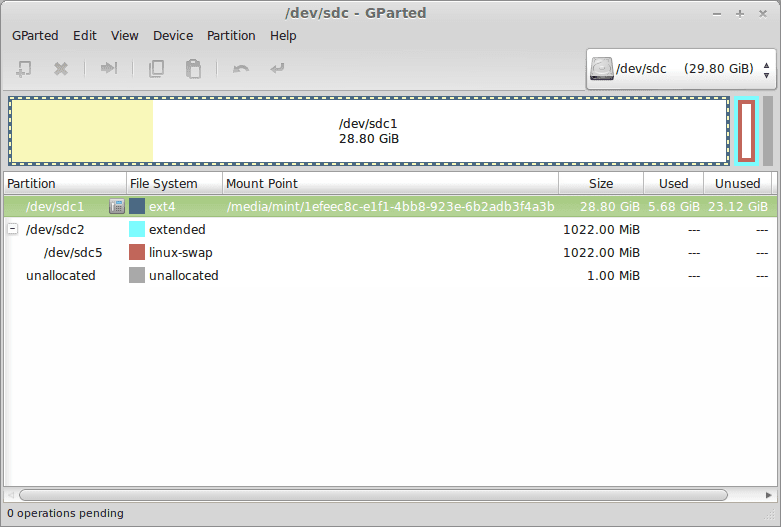Select the red swap block in disk map
781x527 pixels.
(746, 131)
